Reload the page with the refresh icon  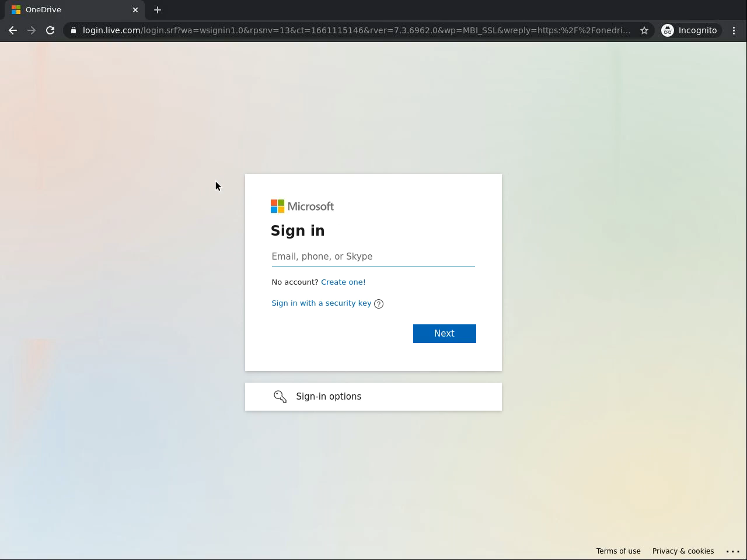click(x=50, y=30)
